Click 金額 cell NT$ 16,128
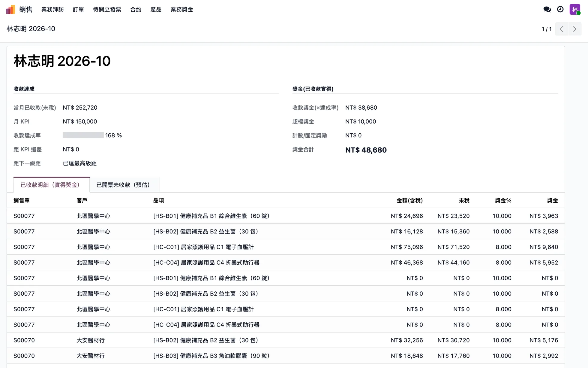The height and width of the screenshot is (368, 588). point(407,231)
